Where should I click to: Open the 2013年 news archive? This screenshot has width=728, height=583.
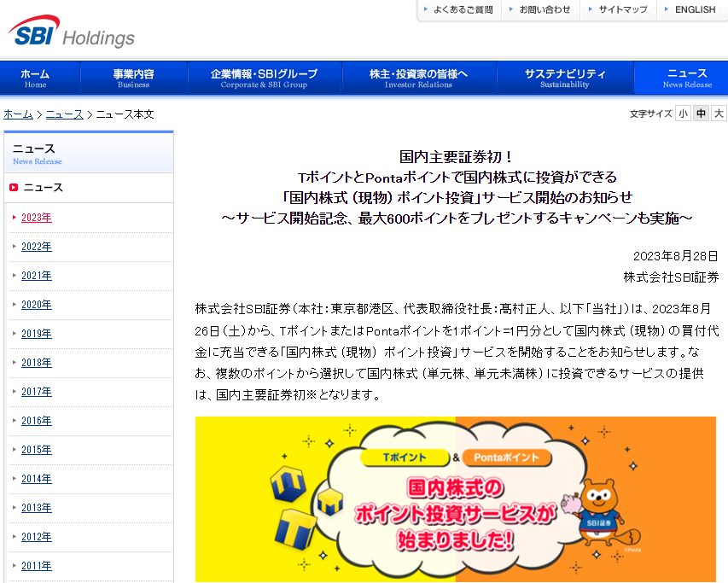point(36,508)
